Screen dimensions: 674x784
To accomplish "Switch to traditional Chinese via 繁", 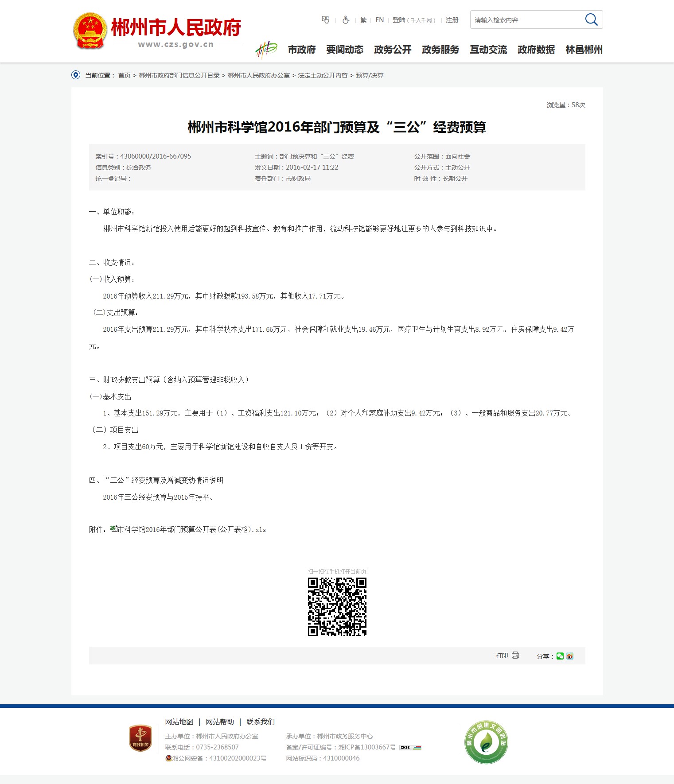I will [x=363, y=20].
